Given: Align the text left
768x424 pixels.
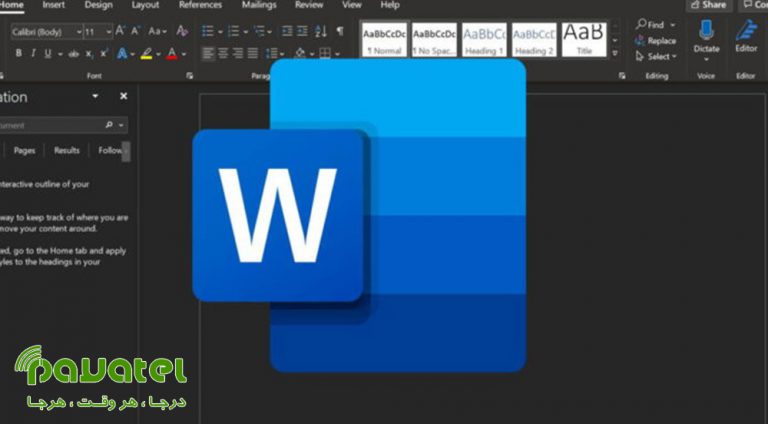Looking at the screenshot, I should 208,53.
